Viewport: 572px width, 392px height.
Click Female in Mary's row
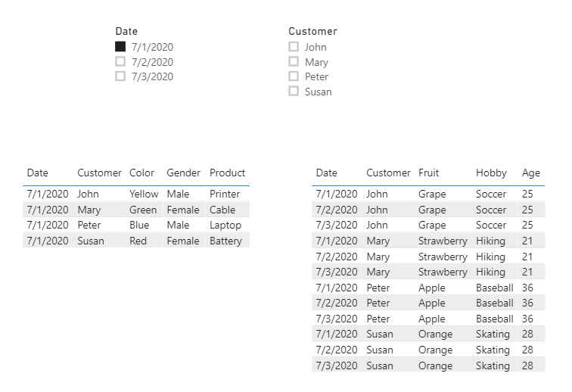click(x=183, y=210)
